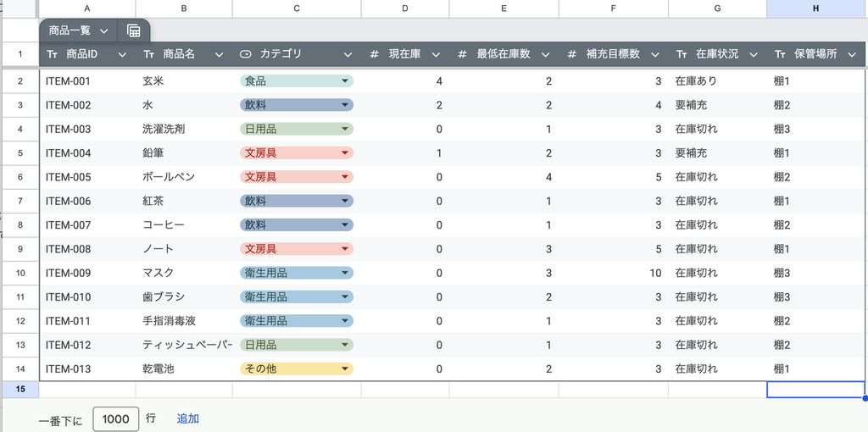Open the table calculator icon beside 商品一覧
The width and height of the screenshot is (868, 432).
click(133, 31)
